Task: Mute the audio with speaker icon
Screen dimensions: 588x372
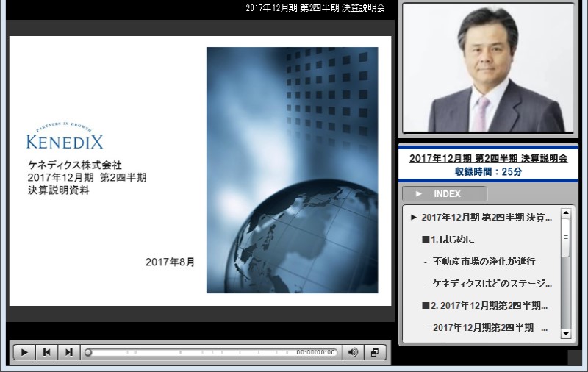Action: coord(353,352)
